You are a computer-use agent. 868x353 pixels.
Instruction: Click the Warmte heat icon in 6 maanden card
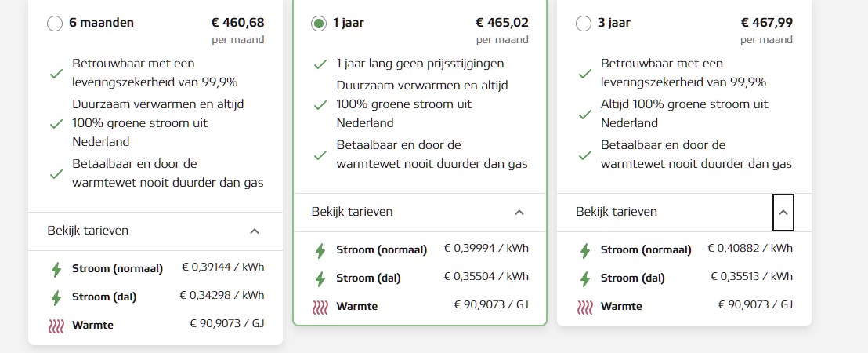[x=56, y=326]
